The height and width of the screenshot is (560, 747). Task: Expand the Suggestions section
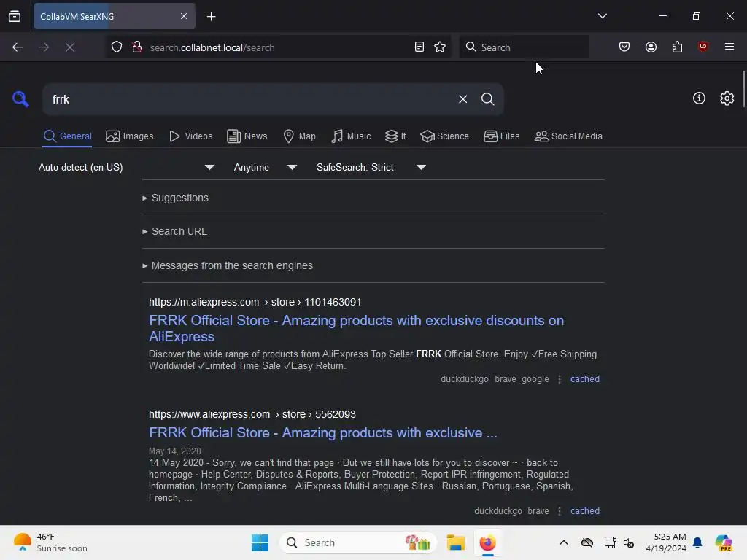click(175, 198)
